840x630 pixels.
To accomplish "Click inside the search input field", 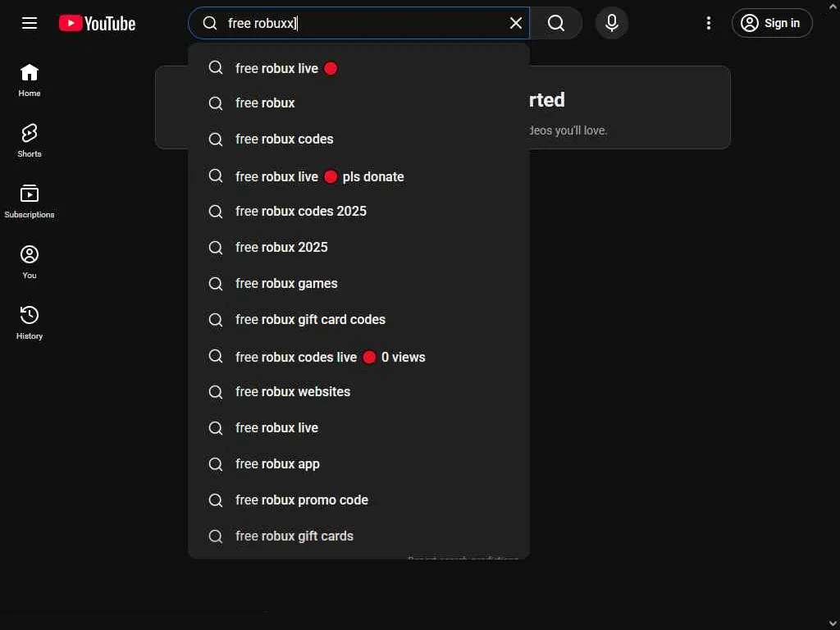I will tap(361, 23).
